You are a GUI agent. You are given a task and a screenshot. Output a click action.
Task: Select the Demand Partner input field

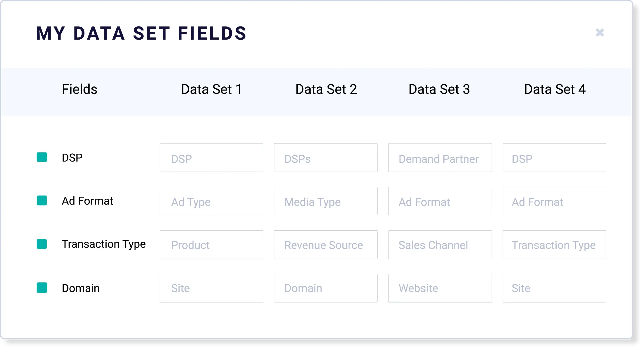pyautogui.click(x=440, y=158)
